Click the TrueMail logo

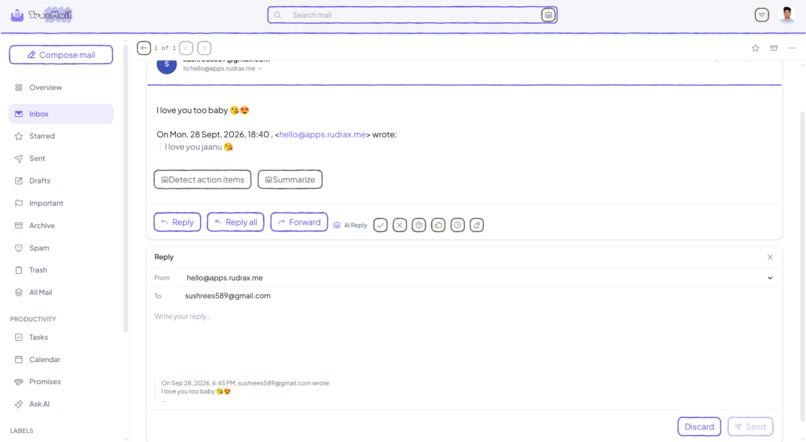41,15
